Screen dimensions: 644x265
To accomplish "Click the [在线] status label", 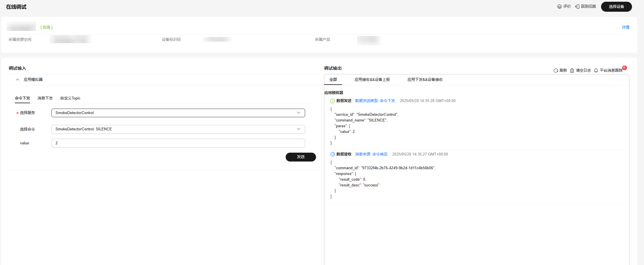I will pyautogui.click(x=46, y=27).
